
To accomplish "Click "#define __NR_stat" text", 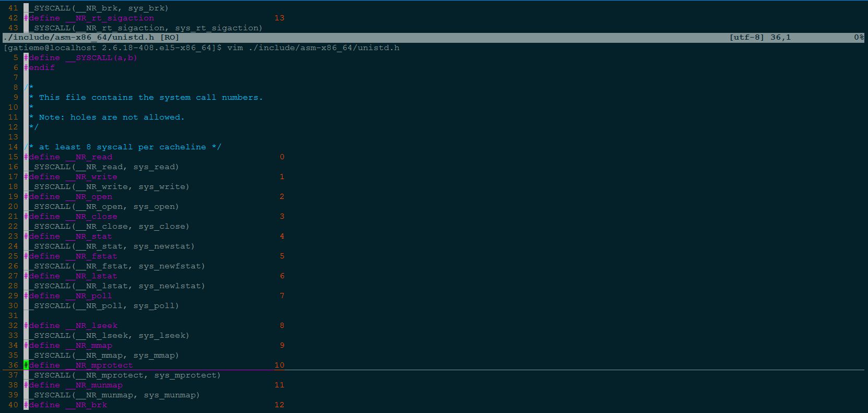I will coord(68,236).
